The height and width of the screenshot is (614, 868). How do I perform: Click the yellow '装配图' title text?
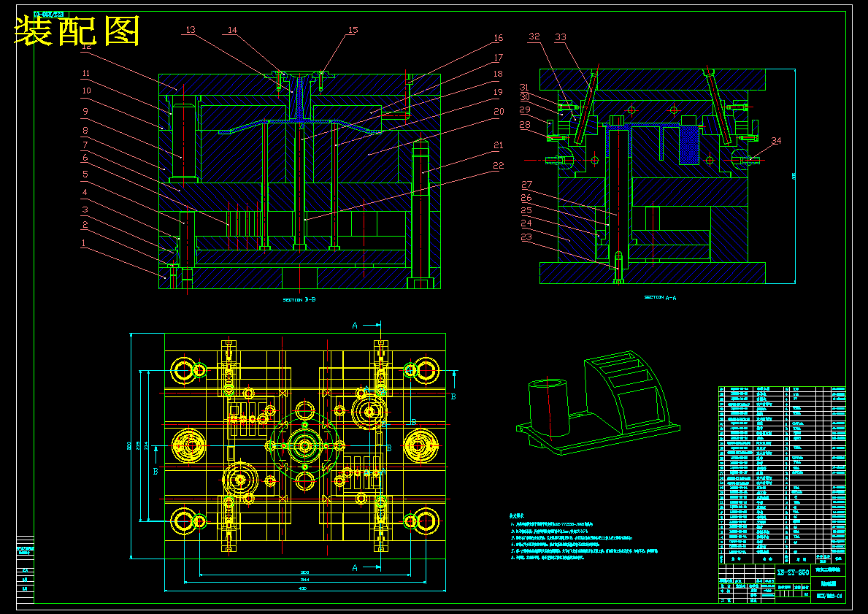(77, 31)
